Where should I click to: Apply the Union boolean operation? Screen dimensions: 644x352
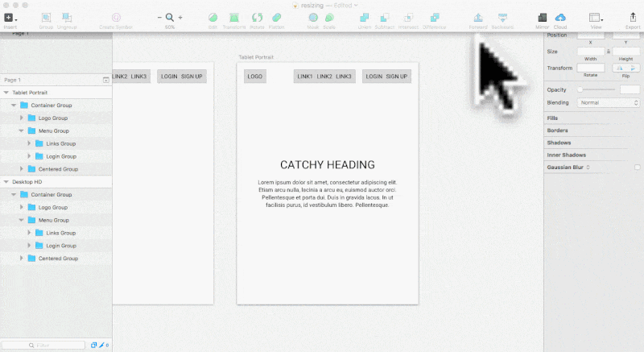pos(364,18)
